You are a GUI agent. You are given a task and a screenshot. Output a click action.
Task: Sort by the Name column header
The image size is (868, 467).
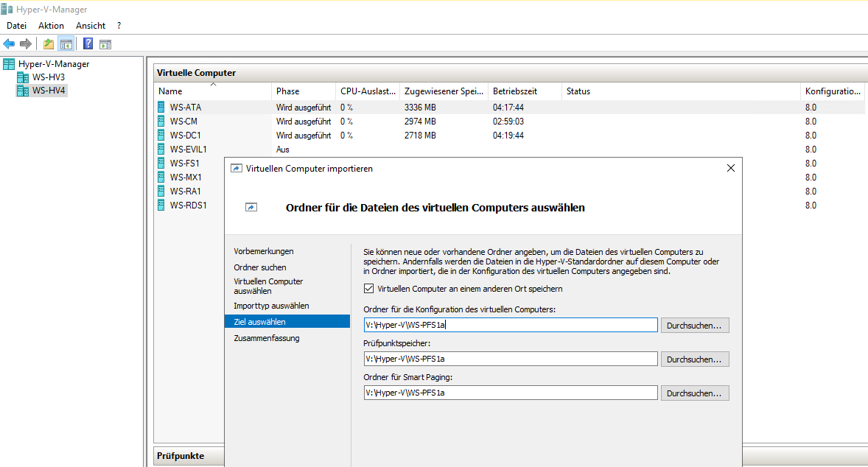pyautogui.click(x=212, y=91)
